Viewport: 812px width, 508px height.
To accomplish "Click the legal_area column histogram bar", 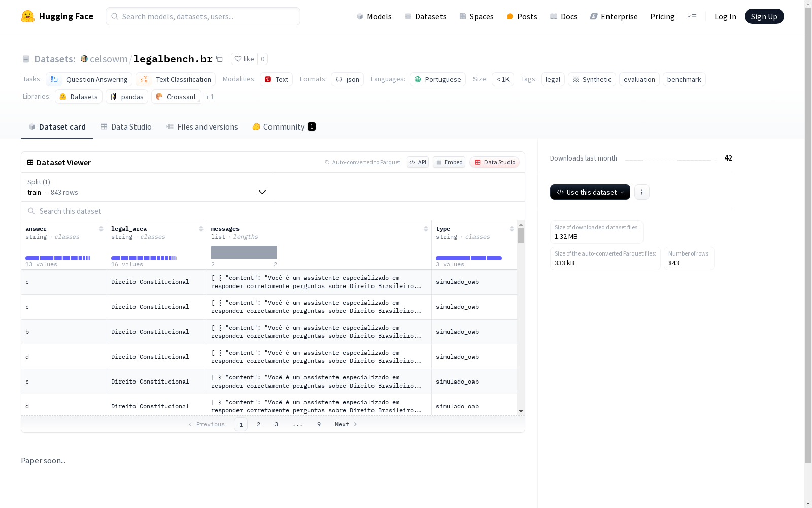I will (x=144, y=258).
